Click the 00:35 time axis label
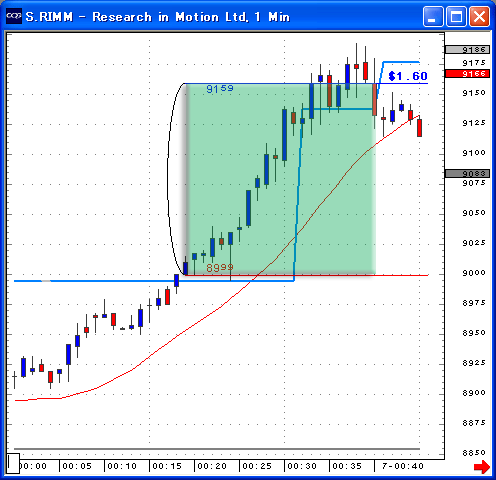This screenshot has width=496, height=480. pyautogui.click(x=347, y=466)
